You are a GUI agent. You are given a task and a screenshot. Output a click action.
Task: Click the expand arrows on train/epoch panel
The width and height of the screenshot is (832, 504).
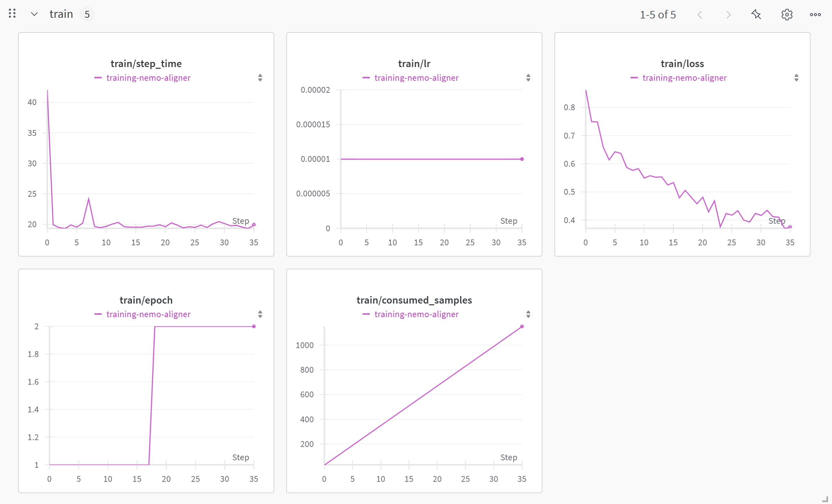[x=260, y=314]
